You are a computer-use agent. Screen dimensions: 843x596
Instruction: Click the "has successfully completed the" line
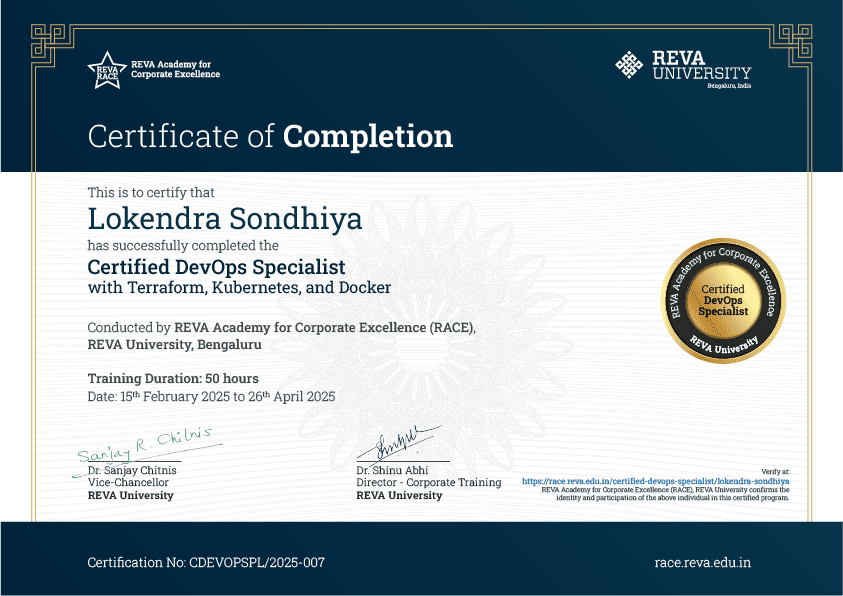coord(183,246)
